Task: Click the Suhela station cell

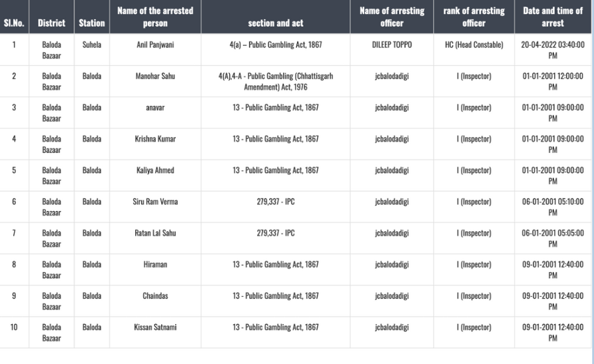Action: tap(92, 45)
